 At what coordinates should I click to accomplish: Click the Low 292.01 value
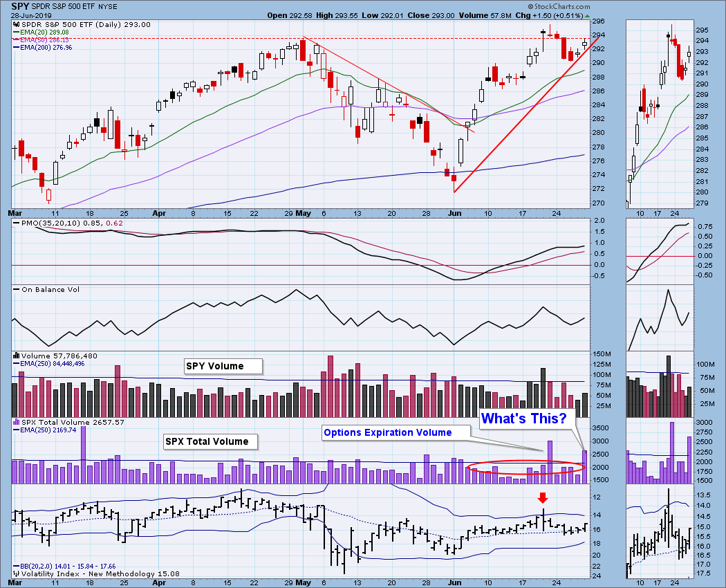coord(383,15)
